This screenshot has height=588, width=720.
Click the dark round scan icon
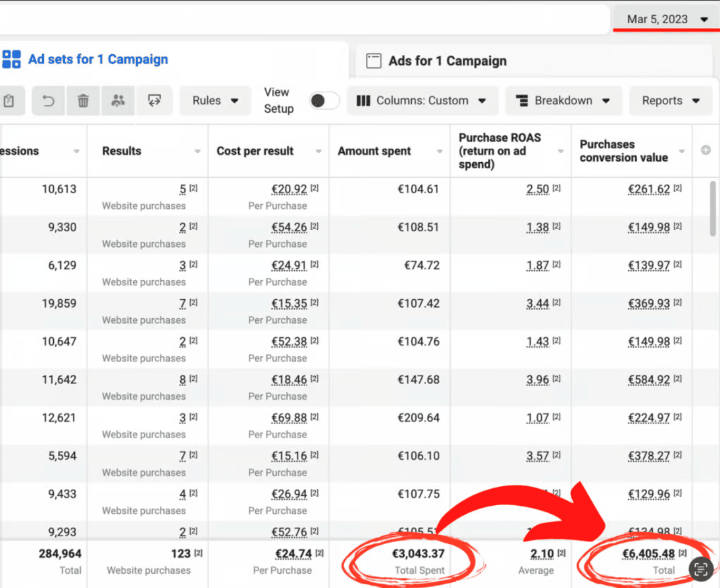point(701,569)
